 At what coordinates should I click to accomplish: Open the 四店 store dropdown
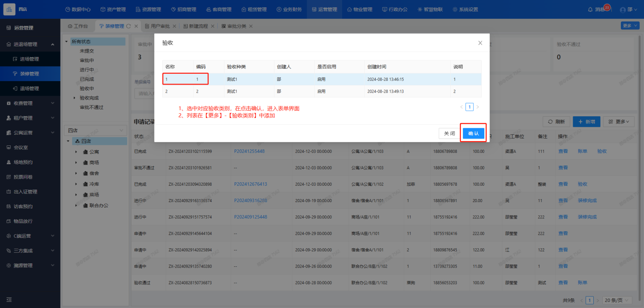coord(95,130)
